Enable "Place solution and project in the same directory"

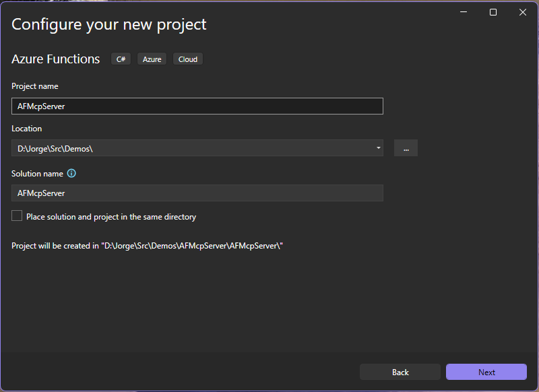(17, 216)
